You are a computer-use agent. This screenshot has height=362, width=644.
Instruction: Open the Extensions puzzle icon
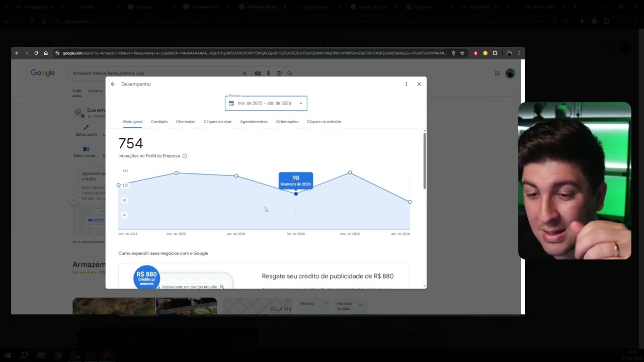coord(495,53)
